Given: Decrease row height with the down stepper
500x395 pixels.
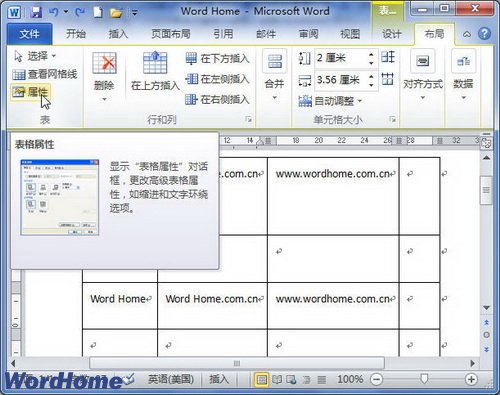Looking at the screenshot, I should 371,63.
